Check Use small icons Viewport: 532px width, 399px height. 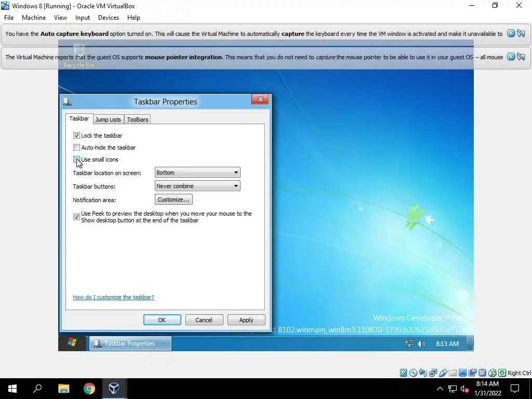pyautogui.click(x=76, y=159)
